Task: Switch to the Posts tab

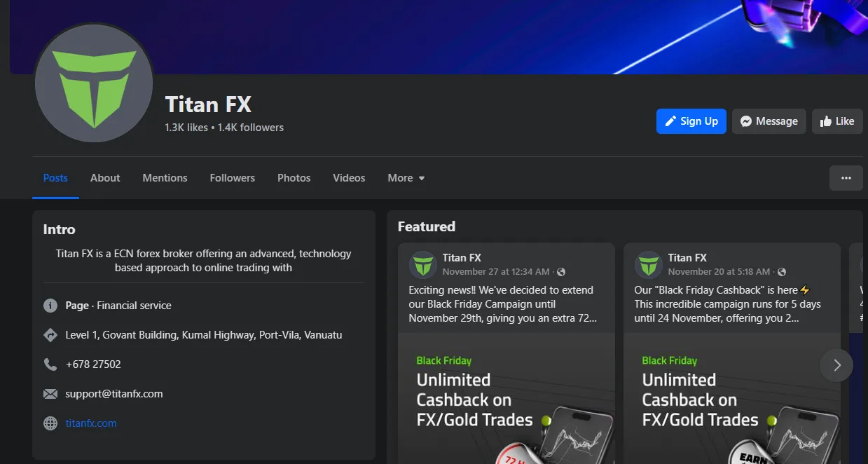Action: (x=55, y=178)
